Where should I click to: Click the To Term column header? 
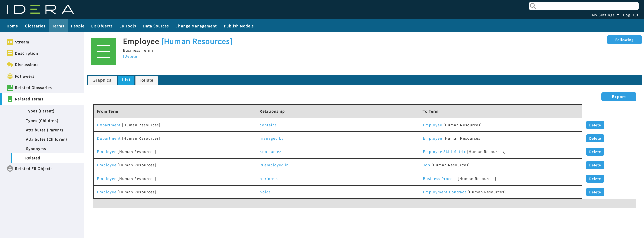(x=500, y=111)
